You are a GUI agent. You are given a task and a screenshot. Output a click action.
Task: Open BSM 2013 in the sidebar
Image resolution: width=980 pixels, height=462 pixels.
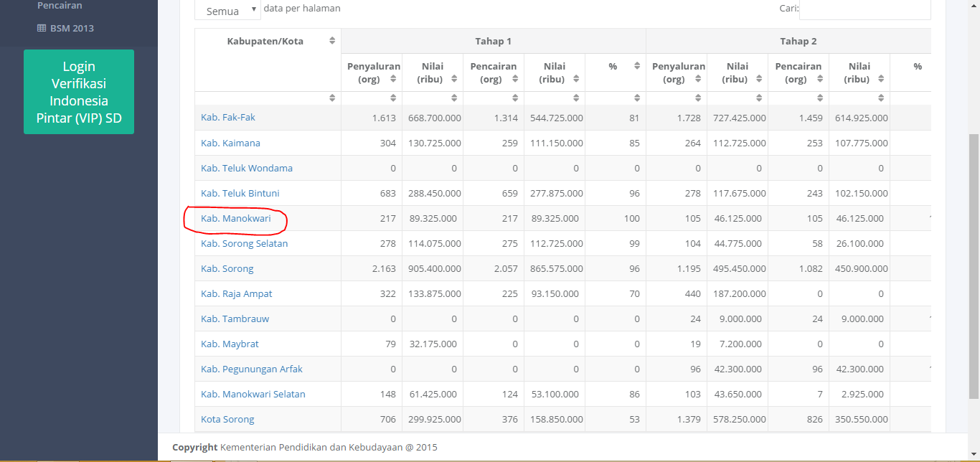tap(72, 29)
